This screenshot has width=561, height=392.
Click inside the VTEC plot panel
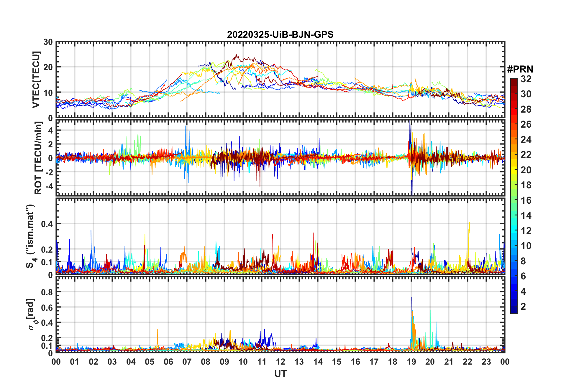point(280,80)
